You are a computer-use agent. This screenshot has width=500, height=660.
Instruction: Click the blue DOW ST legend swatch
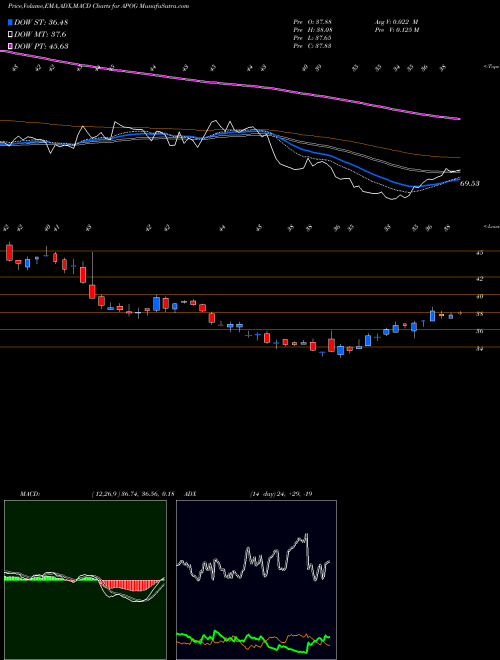point(10,22)
